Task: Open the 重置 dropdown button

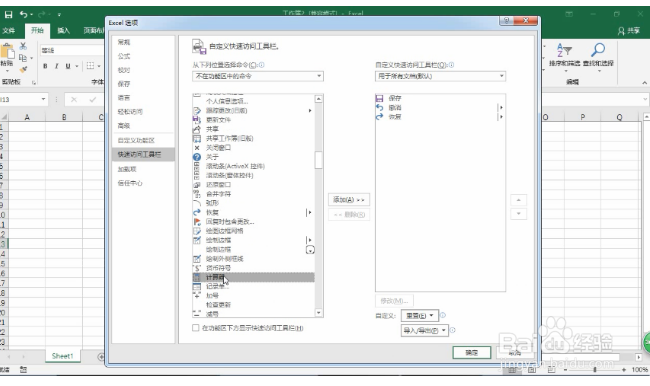Action: [420, 316]
